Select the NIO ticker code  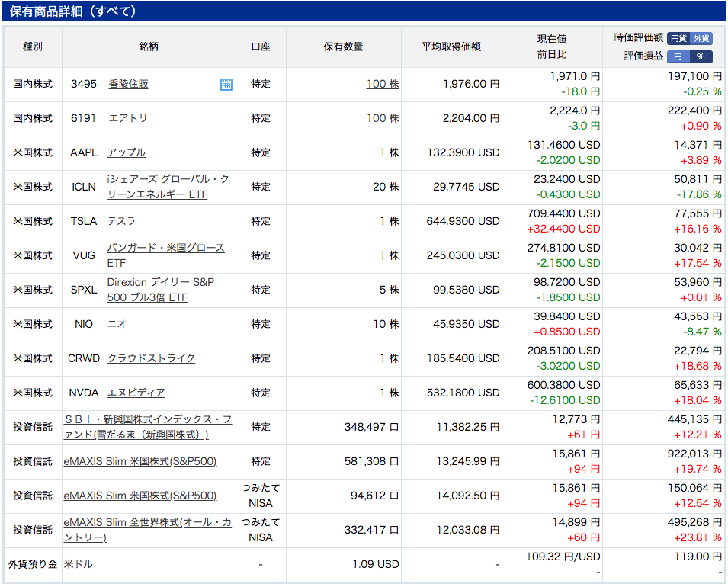click(84, 324)
